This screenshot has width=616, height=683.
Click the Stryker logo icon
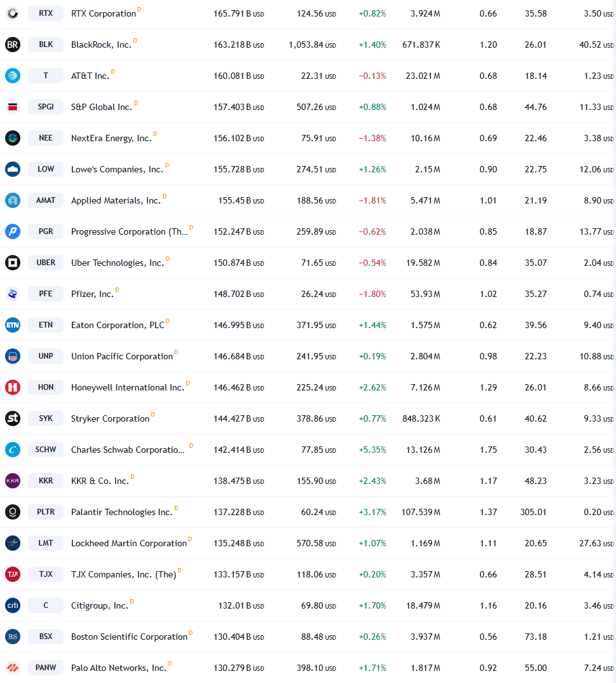13,418
